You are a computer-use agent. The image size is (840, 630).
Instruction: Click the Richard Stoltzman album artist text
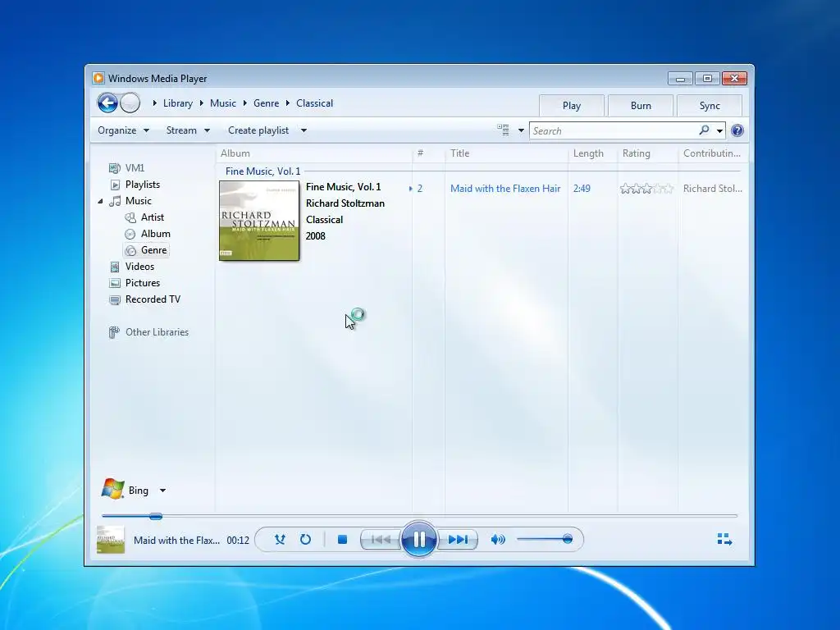tap(345, 203)
